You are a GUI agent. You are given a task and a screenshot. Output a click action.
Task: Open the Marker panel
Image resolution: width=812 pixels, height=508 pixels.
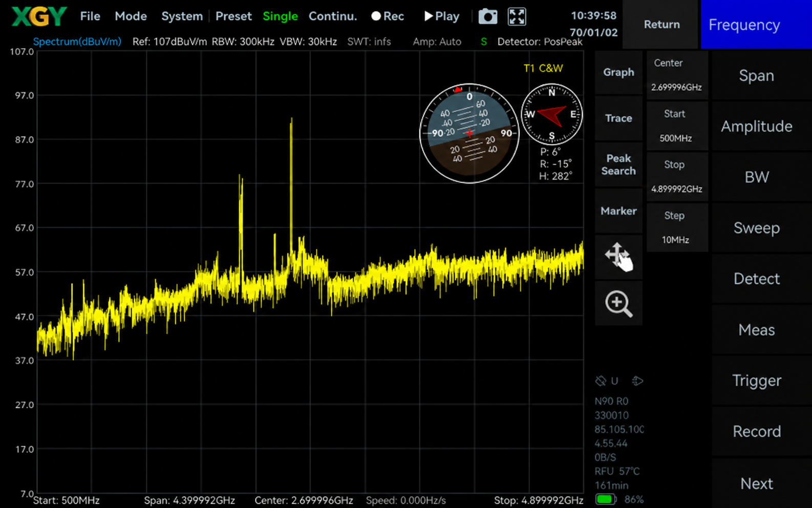click(618, 211)
